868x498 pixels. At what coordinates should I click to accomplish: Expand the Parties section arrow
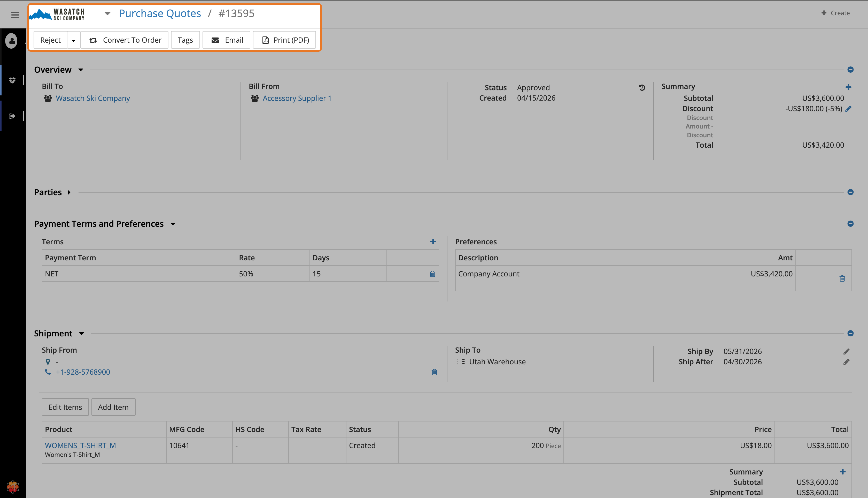[69, 192]
